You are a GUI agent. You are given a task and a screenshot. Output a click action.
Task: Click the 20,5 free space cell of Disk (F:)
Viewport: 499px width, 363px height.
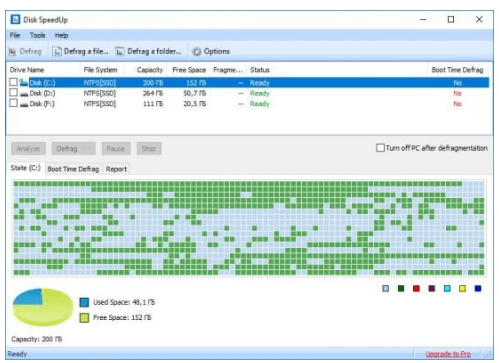pos(195,104)
